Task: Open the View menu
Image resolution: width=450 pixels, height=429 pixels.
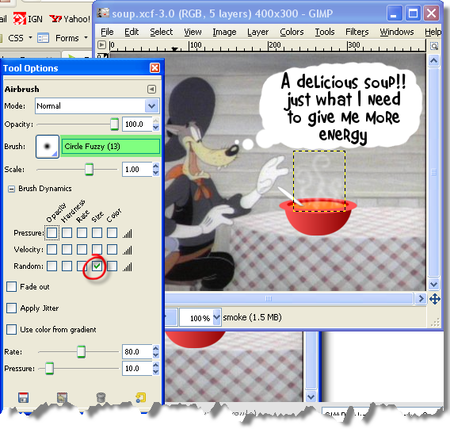Action: click(x=192, y=32)
